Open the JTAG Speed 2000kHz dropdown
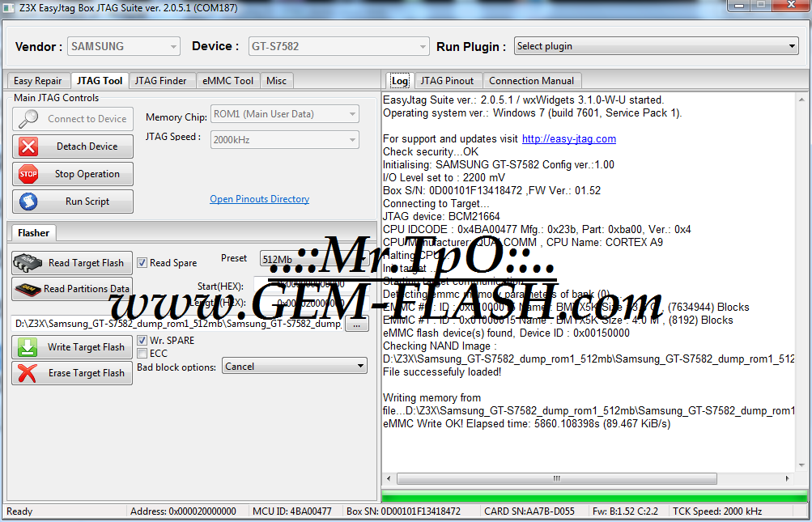Viewport: 812px width, 522px height. tap(284, 140)
